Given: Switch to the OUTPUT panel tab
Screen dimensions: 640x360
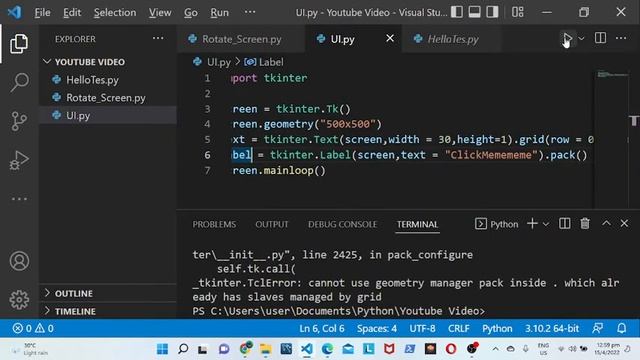Looking at the screenshot, I should coord(272,224).
